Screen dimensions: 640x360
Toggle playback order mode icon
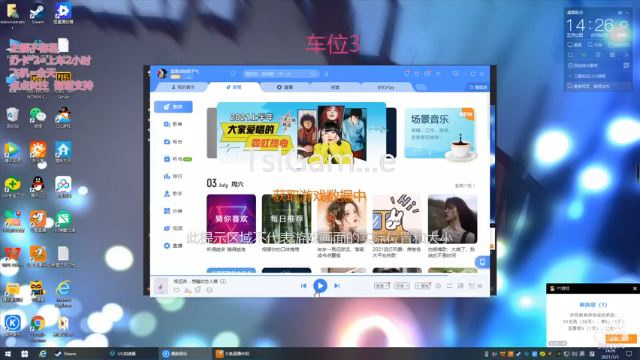449,286
